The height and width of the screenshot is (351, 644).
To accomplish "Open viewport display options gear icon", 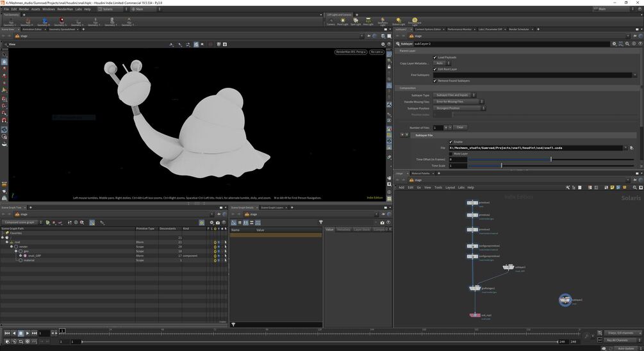I will point(383,44).
